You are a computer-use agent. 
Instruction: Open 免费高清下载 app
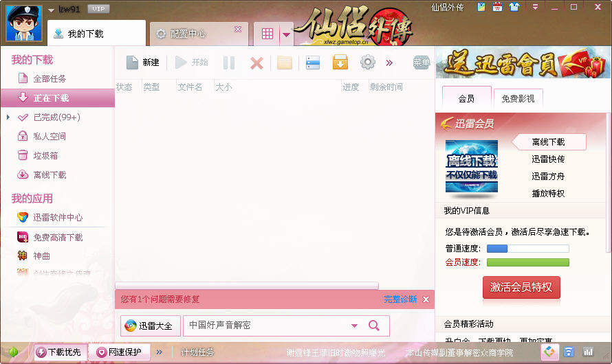coord(57,237)
